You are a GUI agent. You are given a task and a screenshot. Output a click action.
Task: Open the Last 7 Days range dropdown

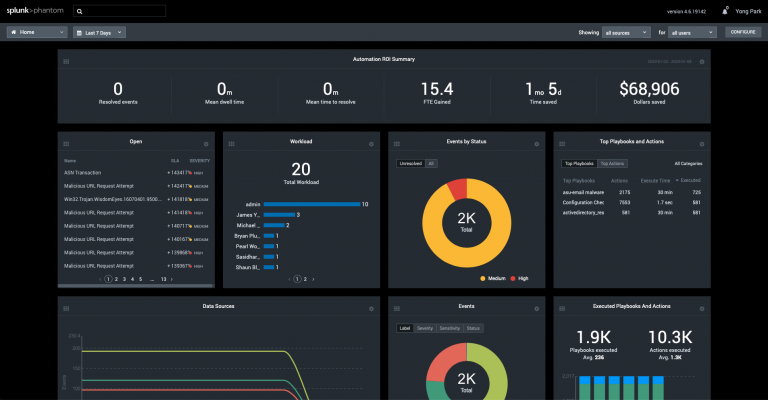tap(99, 32)
